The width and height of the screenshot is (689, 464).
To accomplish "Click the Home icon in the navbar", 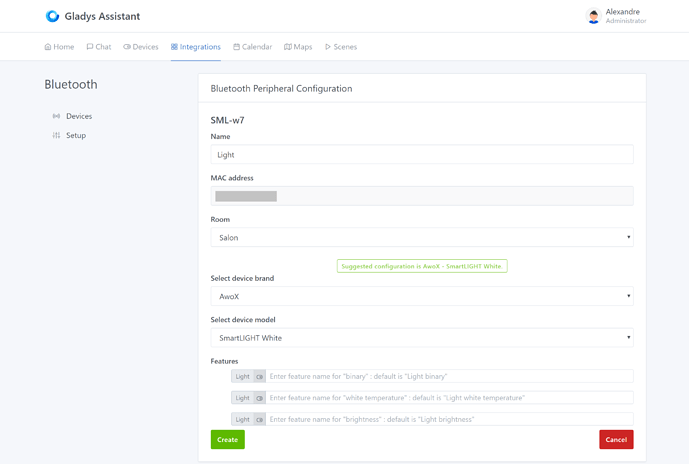I will [48, 47].
